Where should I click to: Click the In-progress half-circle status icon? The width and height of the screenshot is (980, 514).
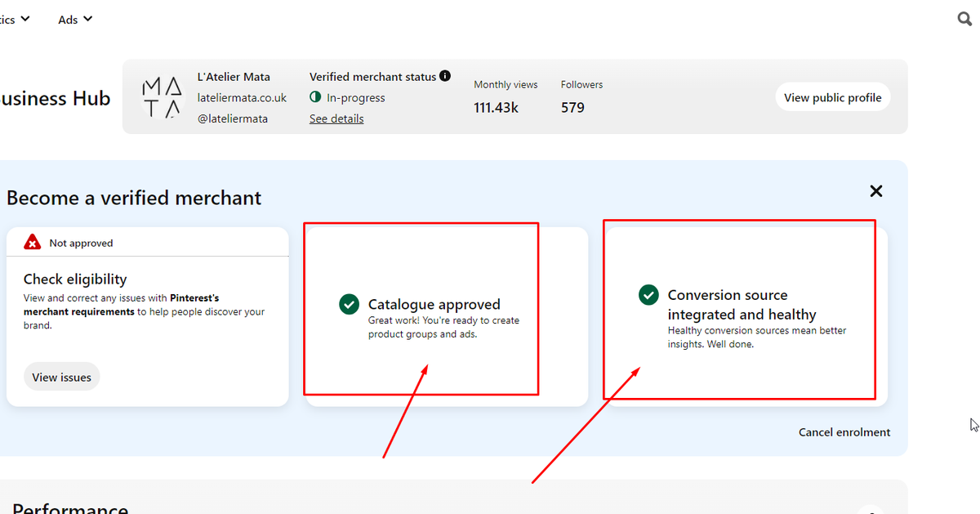tap(316, 97)
